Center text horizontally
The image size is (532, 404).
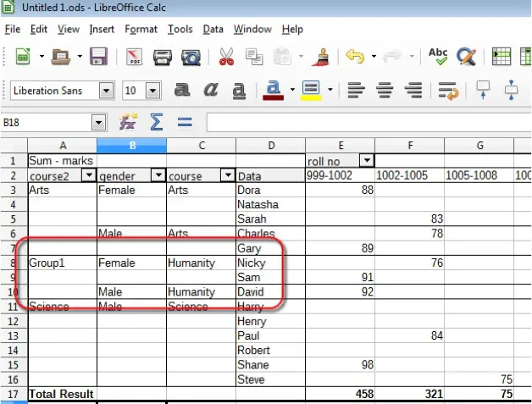tap(385, 91)
